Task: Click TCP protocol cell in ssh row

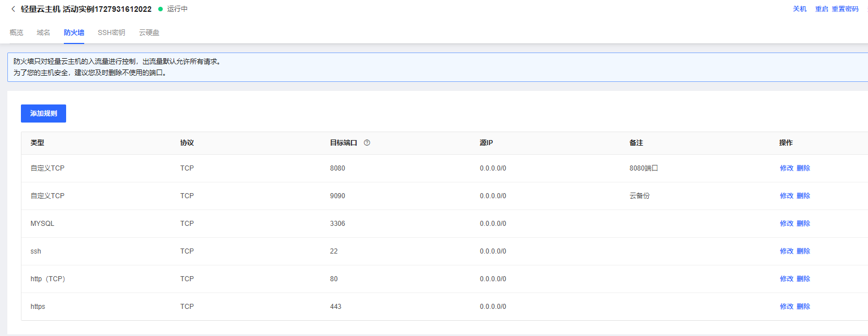Action: 187,251
